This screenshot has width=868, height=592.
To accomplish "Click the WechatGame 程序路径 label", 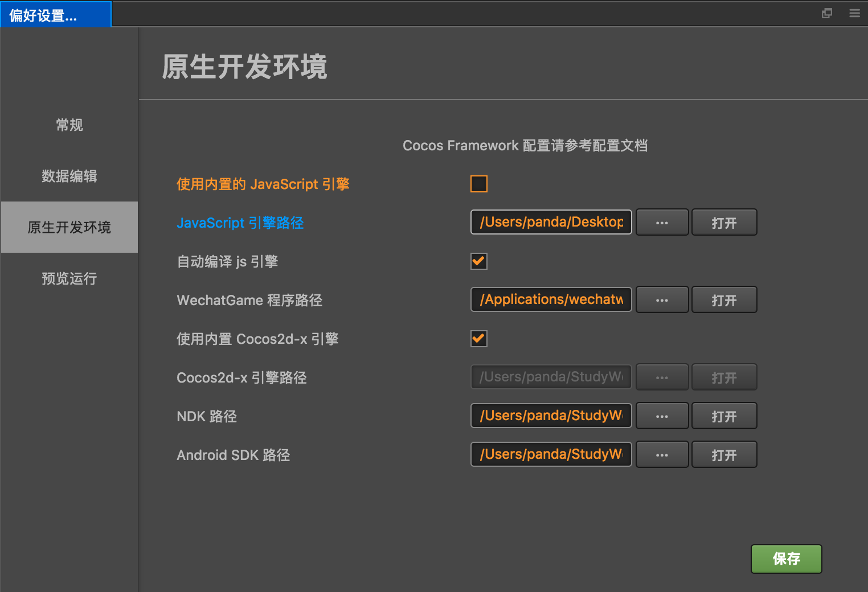I will [x=249, y=300].
